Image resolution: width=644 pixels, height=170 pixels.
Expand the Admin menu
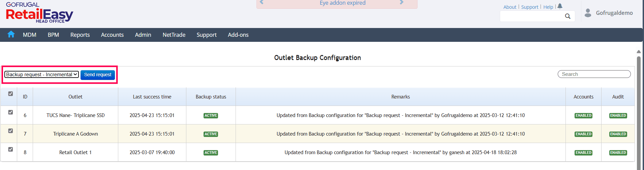143,35
